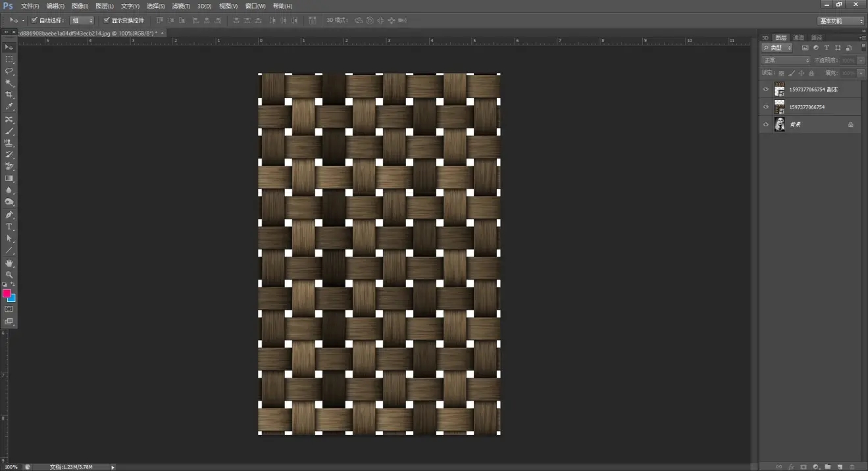This screenshot has height=471, width=868.
Task: Open the blend mode 正常 dropdown
Action: [786, 61]
